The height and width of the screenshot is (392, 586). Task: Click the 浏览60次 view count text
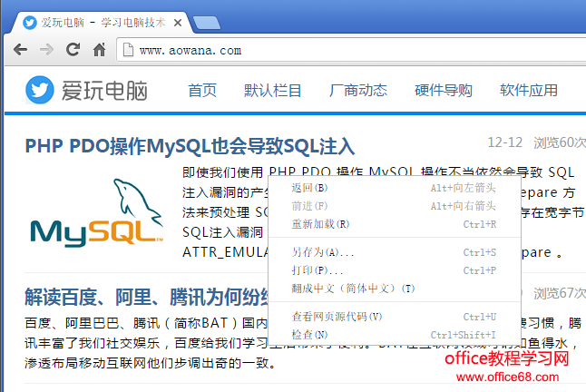click(x=560, y=142)
